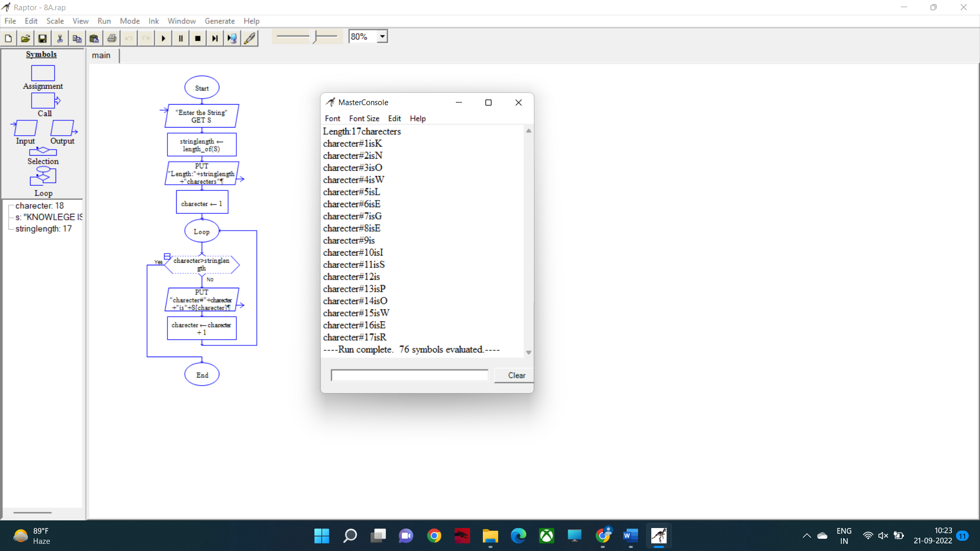The width and height of the screenshot is (980, 551).
Task: Switch to the main tab
Action: [x=101, y=56]
